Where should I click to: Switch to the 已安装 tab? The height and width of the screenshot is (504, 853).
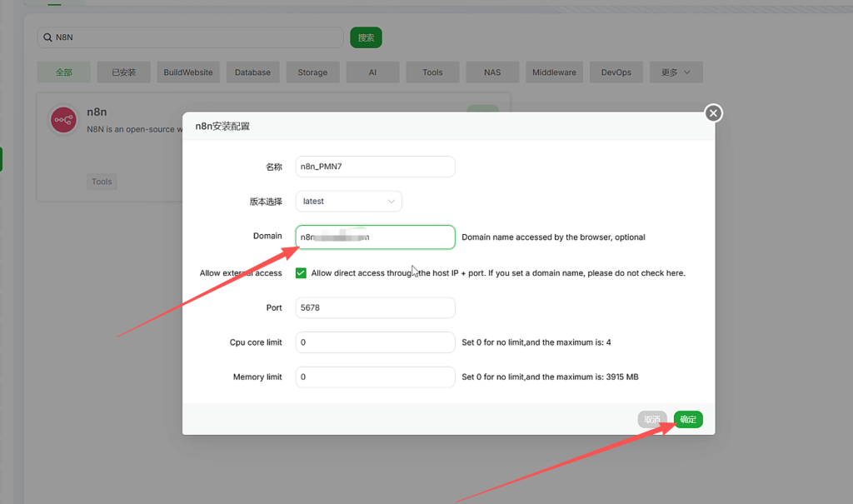[x=123, y=72]
